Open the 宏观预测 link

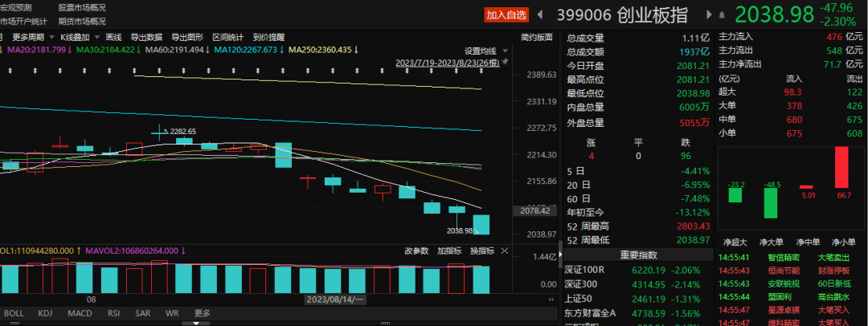pyautogui.click(x=16, y=8)
